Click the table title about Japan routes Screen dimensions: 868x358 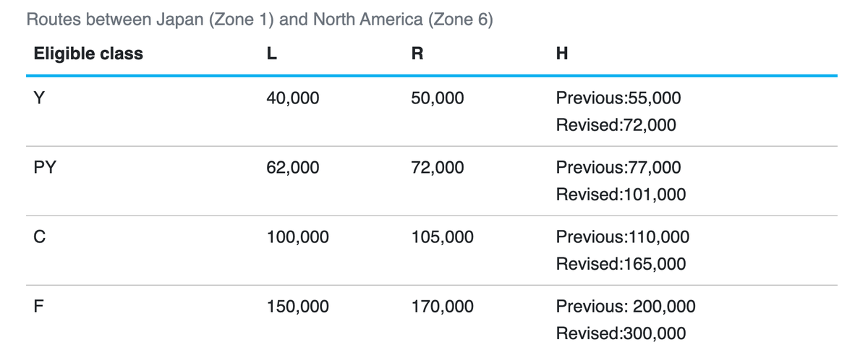point(260,20)
